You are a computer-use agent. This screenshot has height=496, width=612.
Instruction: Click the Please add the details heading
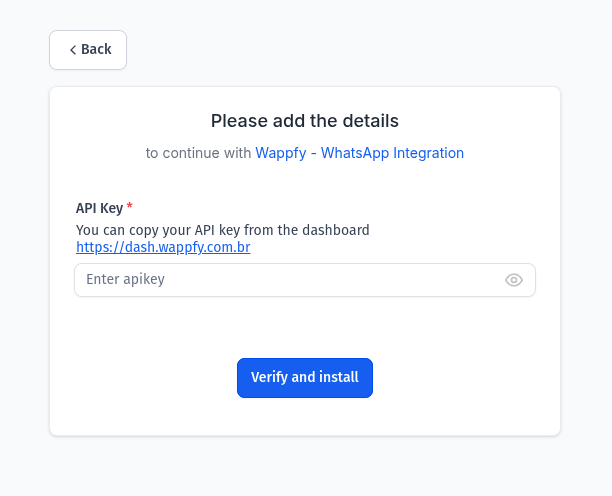click(x=305, y=121)
